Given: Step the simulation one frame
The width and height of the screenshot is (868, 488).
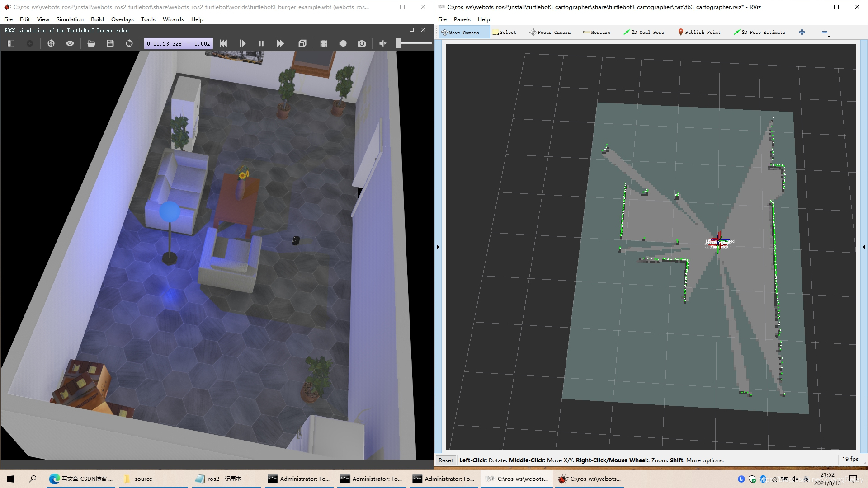Looking at the screenshot, I should [x=242, y=43].
